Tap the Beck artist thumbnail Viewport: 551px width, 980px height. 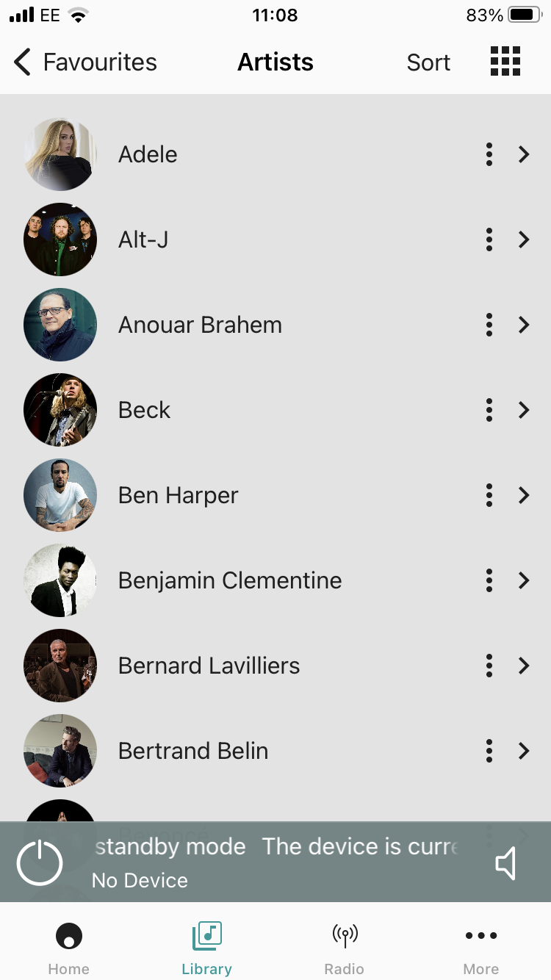(x=60, y=410)
